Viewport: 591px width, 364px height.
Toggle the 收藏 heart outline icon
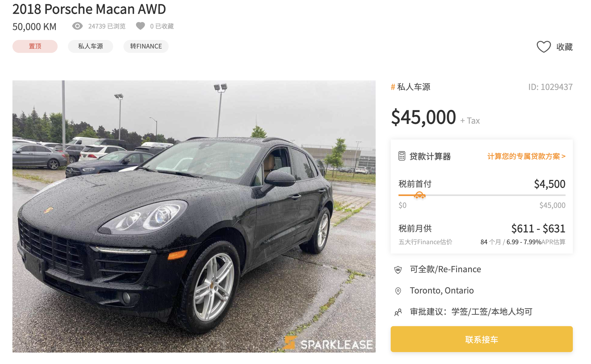[x=544, y=47]
